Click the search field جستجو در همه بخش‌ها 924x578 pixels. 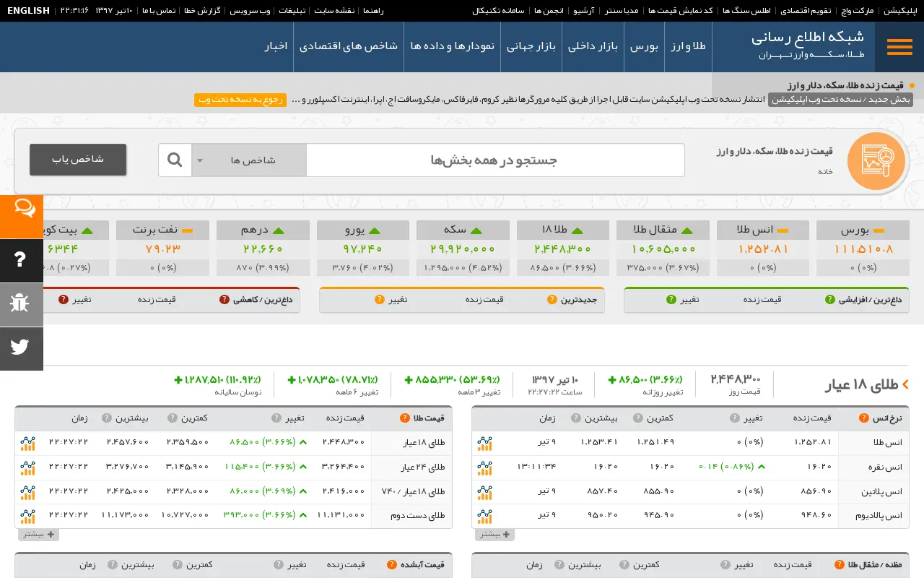(495, 160)
